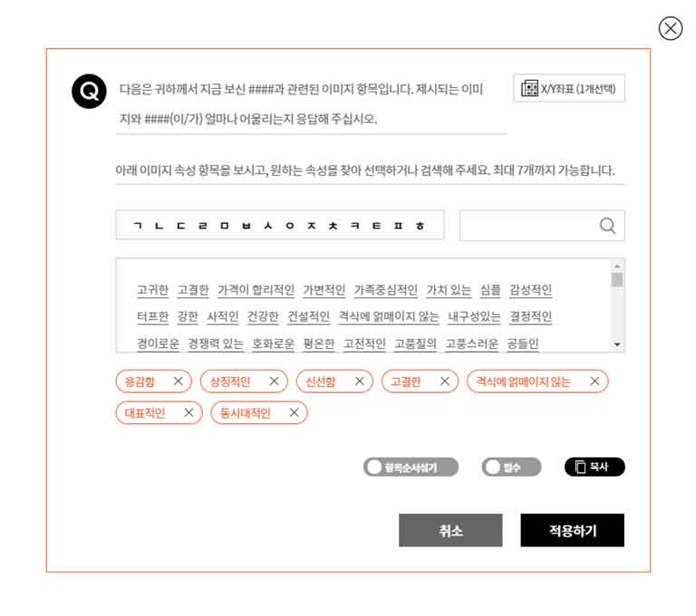The width and height of the screenshot is (696, 616).
Task: Toggle the 항목순서섞기 switch
Action: [x=411, y=467]
